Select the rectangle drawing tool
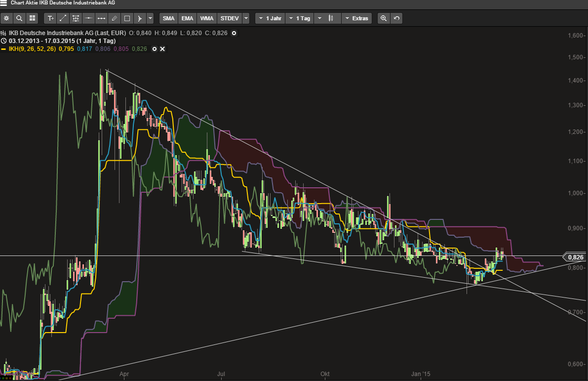This screenshot has width=588, height=381. pos(127,18)
